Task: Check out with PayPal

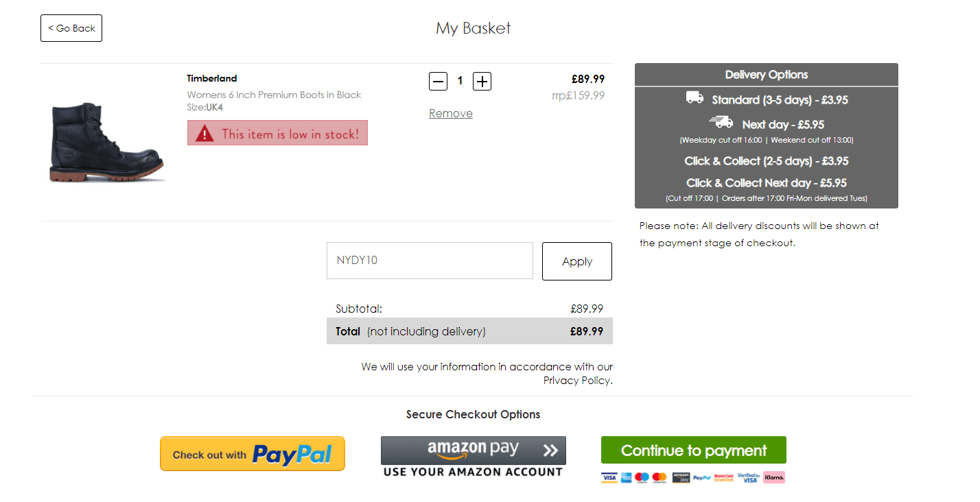Action: click(253, 454)
